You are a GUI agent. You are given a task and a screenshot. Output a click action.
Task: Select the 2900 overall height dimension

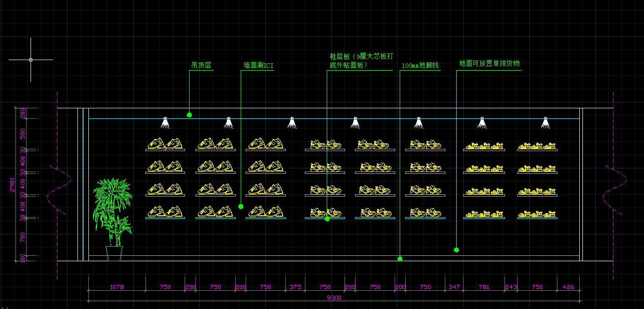[12, 185]
